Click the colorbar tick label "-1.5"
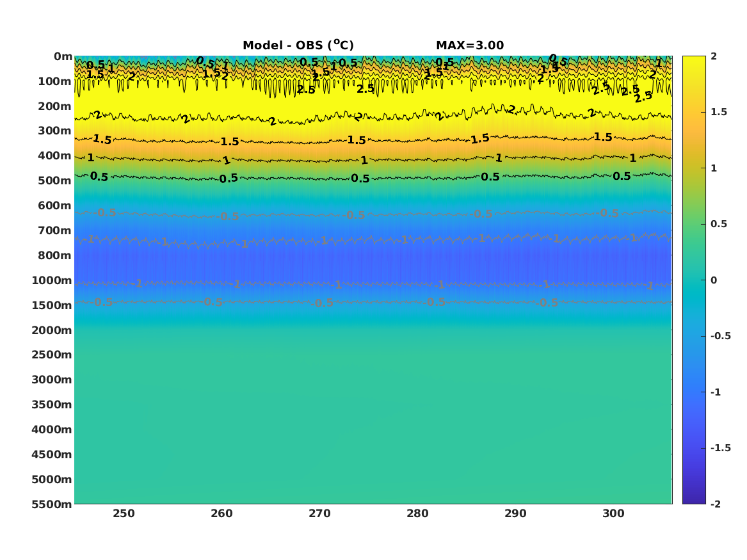 pos(721,448)
